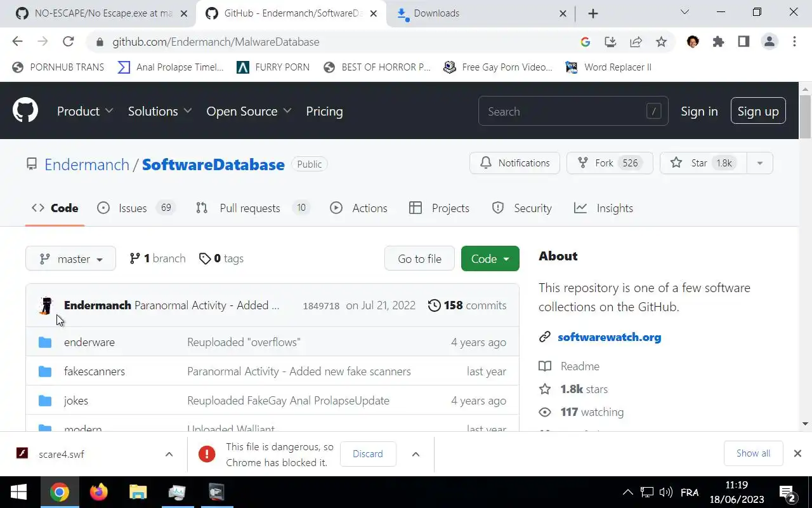Click the avatar extension icon in toolbar
The height and width of the screenshot is (508, 812).
click(x=693, y=42)
